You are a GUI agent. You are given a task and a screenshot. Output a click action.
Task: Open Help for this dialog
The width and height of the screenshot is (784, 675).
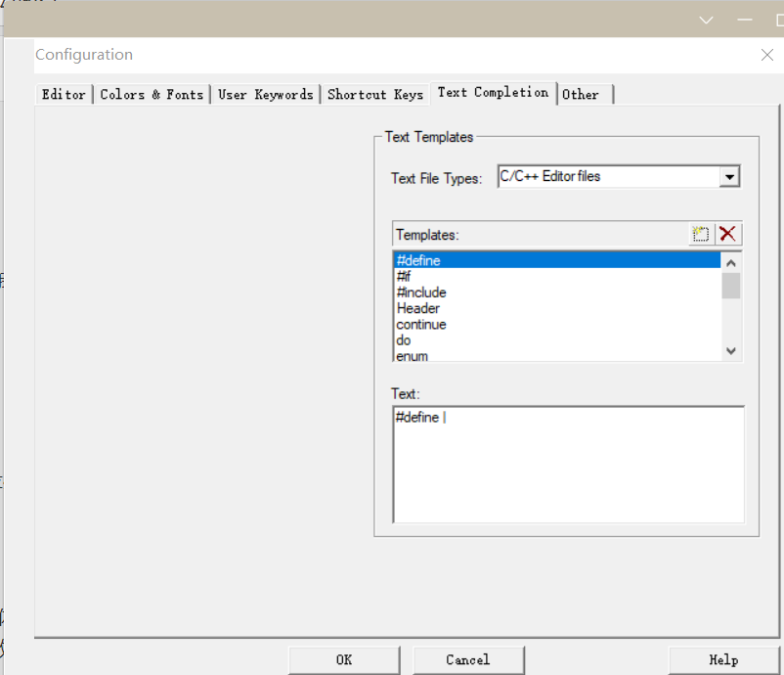[723, 660]
